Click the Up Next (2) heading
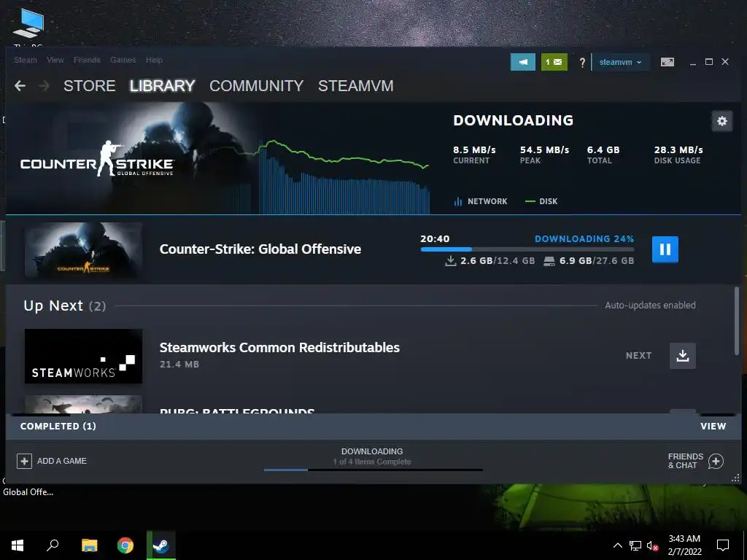The width and height of the screenshot is (747, 560). (65, 306)
